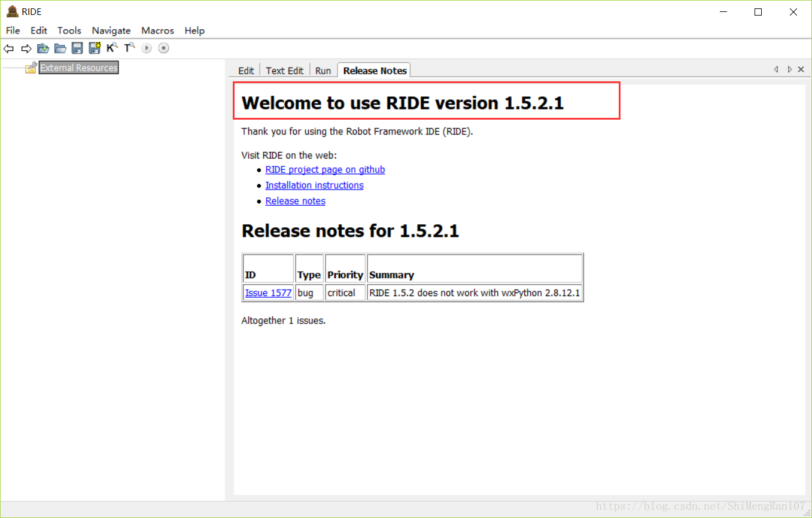Screen dimensions: 812x518
Task: Click 'Release notes for 1.5.2.1' heading
Action: click(350, 231)
